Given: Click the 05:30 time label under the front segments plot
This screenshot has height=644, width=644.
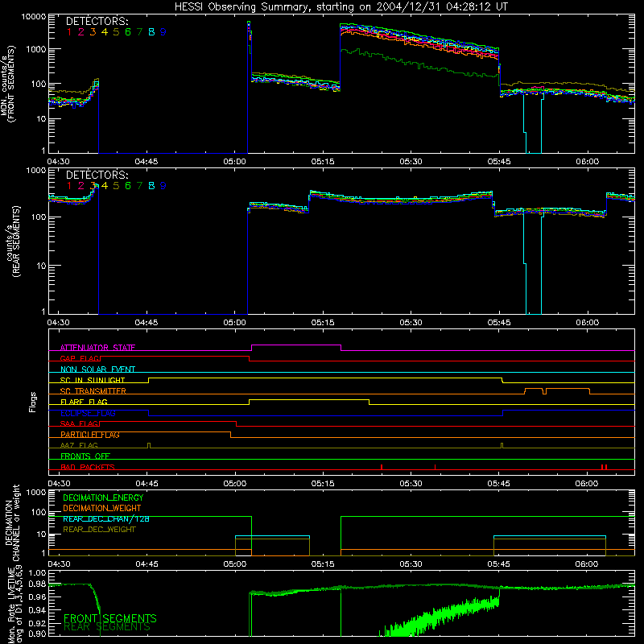Looking at the screenshot, I should (x=411, y=162).
